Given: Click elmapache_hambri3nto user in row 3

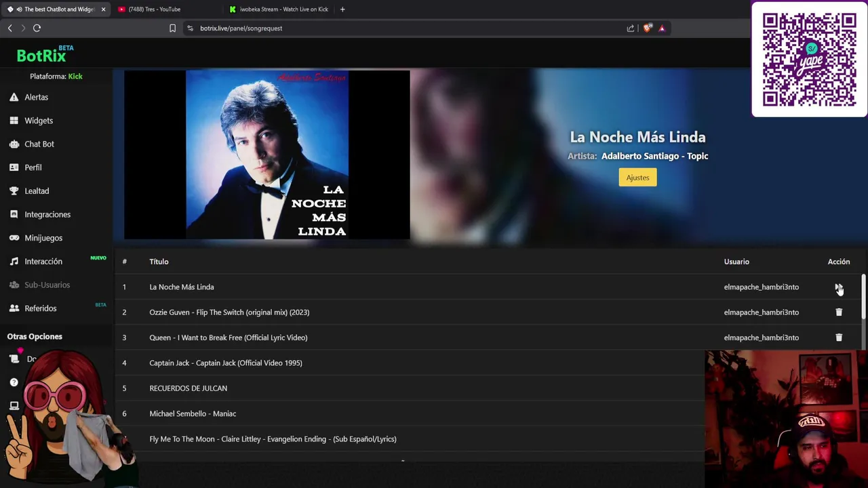Looking at the screenshot, I should click(x=762, y=338).
